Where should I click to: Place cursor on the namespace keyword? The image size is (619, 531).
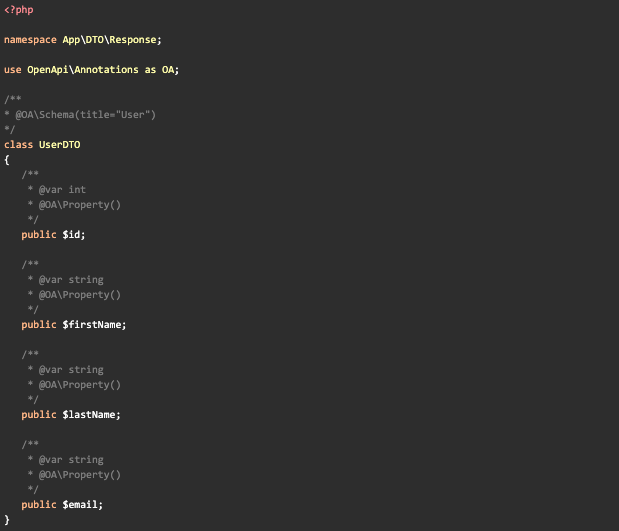[x=30, y=39]
